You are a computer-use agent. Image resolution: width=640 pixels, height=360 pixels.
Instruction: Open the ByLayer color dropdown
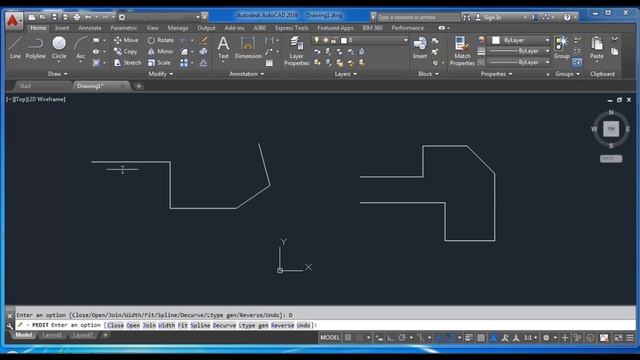click(x=547, y=40)
